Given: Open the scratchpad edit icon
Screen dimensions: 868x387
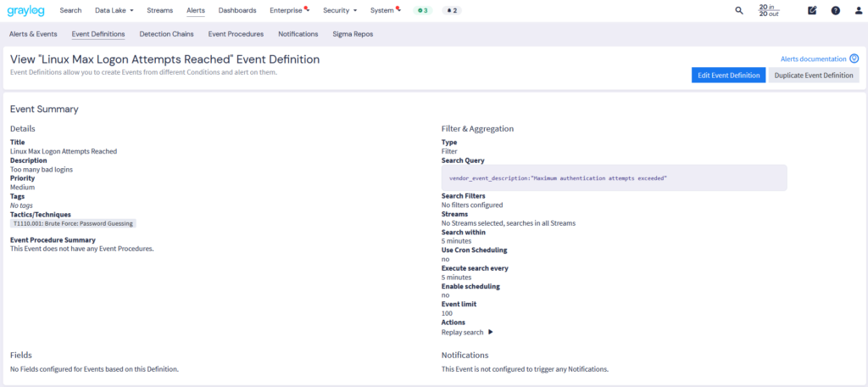Looking at the screenshot, I should point(812,10).
